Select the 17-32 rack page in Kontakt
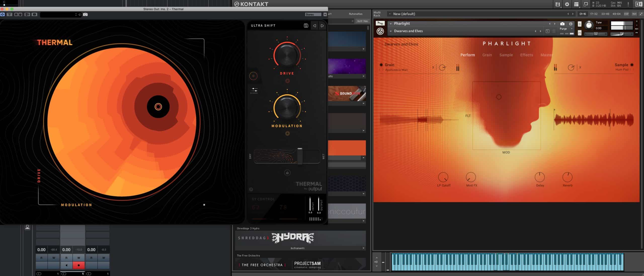The height and width of the screenshot is (276, 644). tap(593, 14)
